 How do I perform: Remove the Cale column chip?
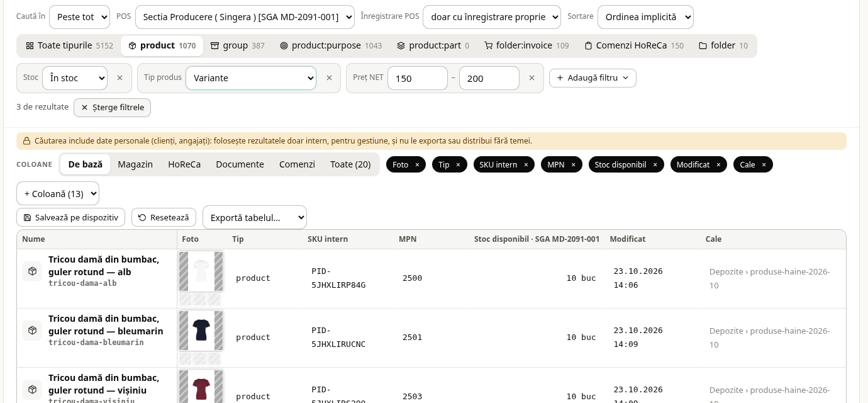[764, 165]
